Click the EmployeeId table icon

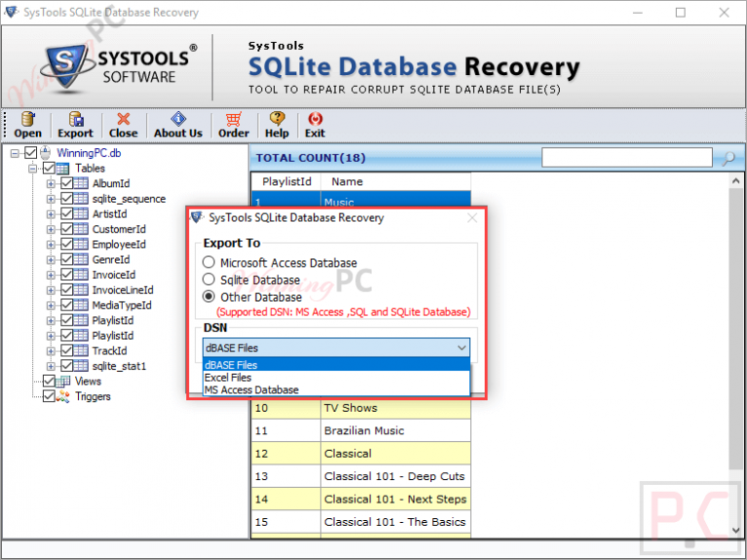[x=81, y=244]
